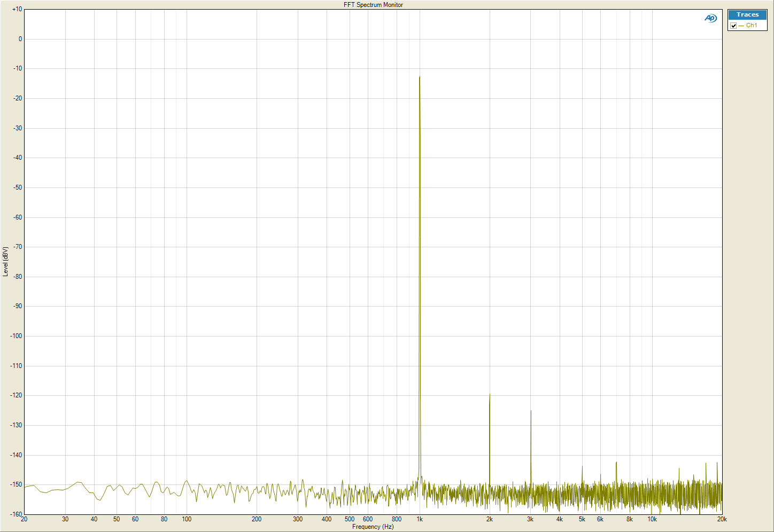
Task: Click the -100 y-axis tick label
Action: click(16, 336)
